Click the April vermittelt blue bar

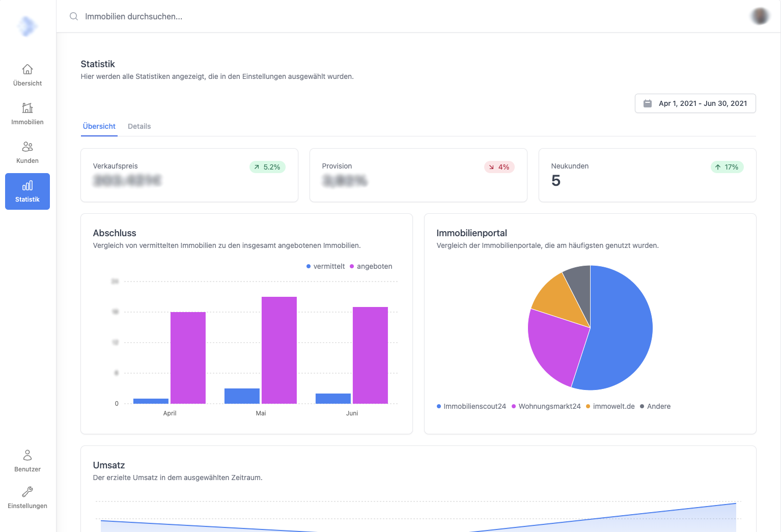click(151, 401)
